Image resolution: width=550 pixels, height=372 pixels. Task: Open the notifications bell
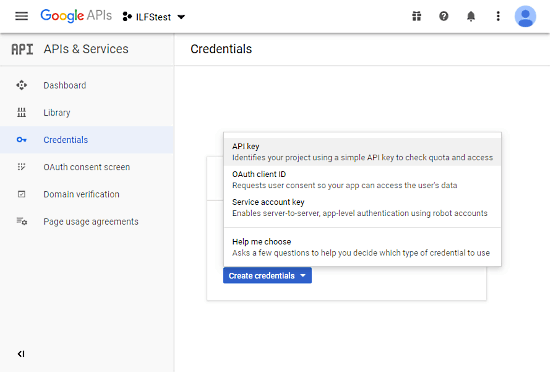[471, 16]
